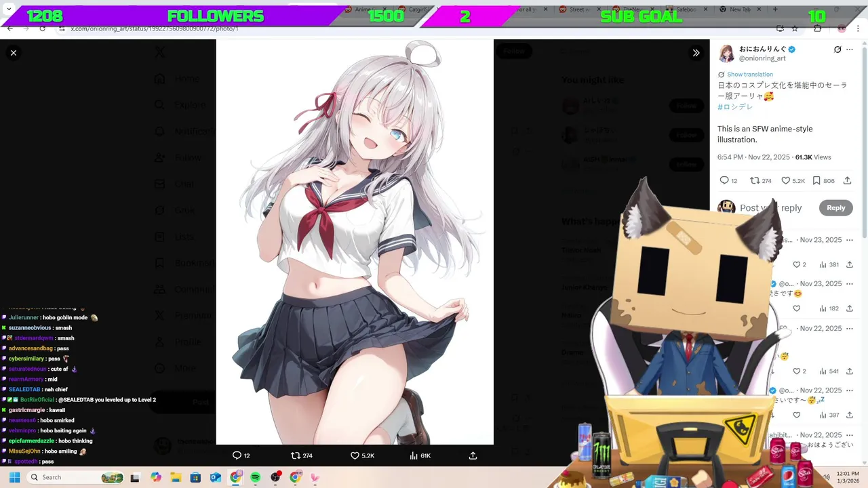Share the reply with 381 views
Image resolution: width=868 pixels, height=488 pixels.
pyautogui.click(x=849, y=264)
